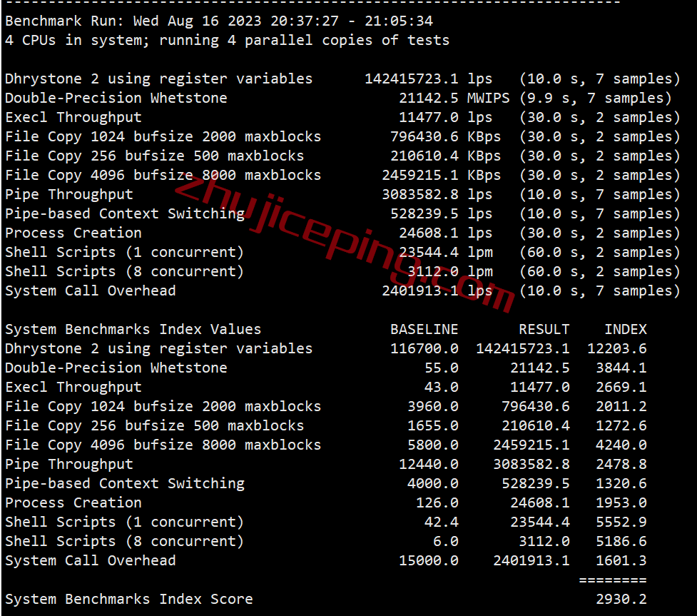Click the 'System Benchmarks Index Score' label
697x616 pixels.
click(129, 599)
